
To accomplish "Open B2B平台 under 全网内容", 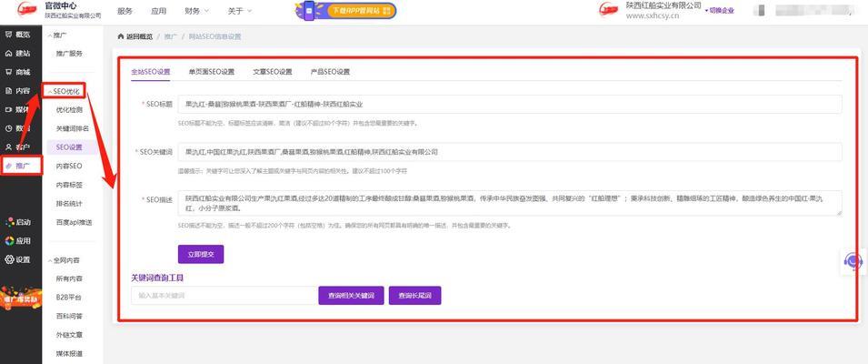I will (x=69, y=298).
